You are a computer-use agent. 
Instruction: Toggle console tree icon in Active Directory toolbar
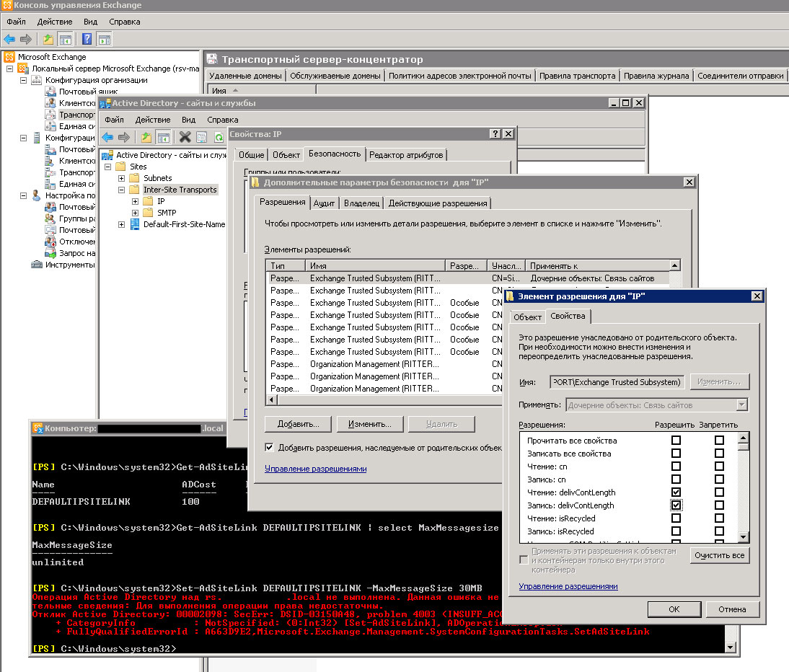point(163,137)
